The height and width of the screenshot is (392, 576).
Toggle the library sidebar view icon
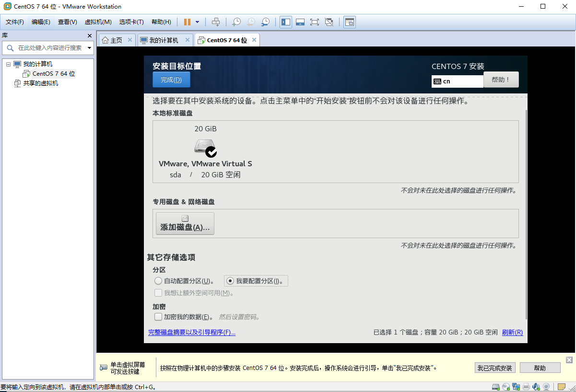(286, 22)
